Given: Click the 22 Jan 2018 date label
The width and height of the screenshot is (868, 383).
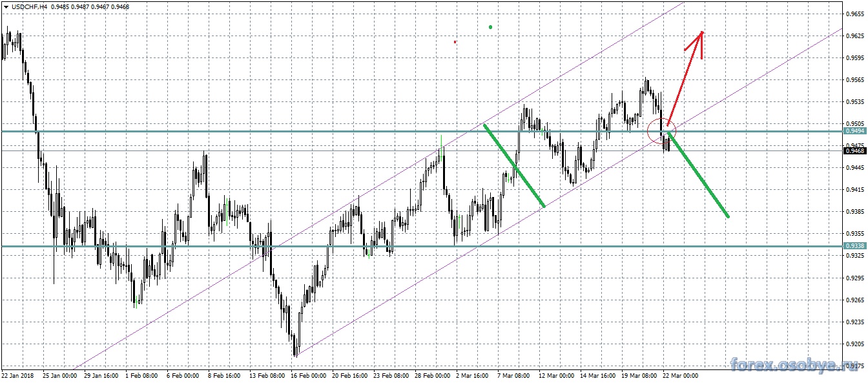Looking at the screenshot, I should (x=17, y=375).
